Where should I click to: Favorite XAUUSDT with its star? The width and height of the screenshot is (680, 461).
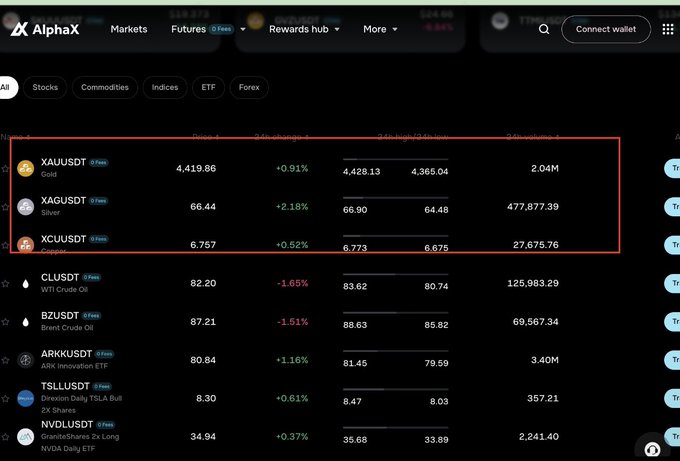click(5, 169)
